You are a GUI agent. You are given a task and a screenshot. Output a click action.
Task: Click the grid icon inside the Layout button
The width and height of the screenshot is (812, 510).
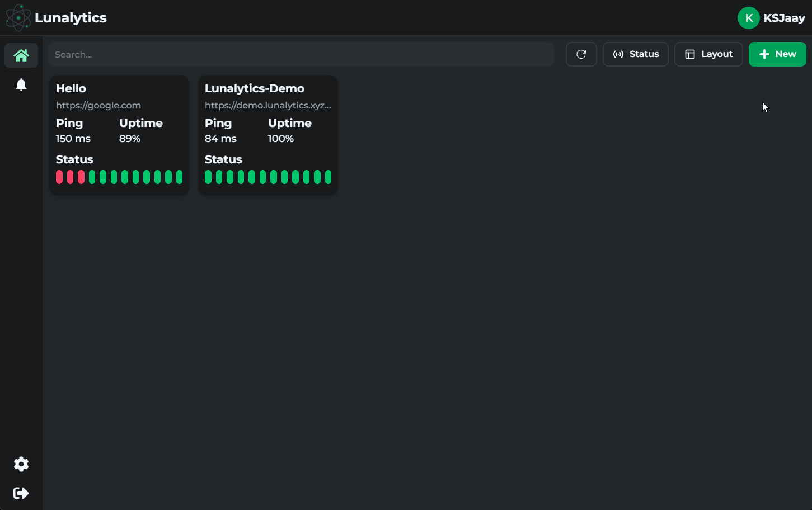[690, 54]
